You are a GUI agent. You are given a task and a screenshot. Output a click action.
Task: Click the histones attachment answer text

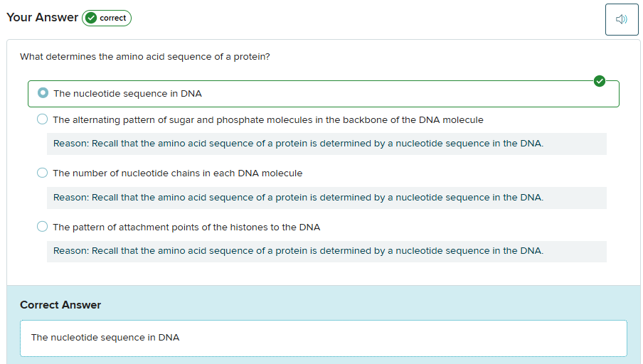pos(186,227)
